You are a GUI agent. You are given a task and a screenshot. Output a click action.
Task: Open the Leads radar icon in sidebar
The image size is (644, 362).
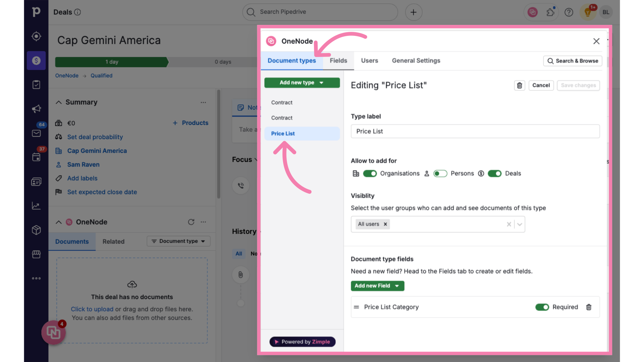point(36,36)
